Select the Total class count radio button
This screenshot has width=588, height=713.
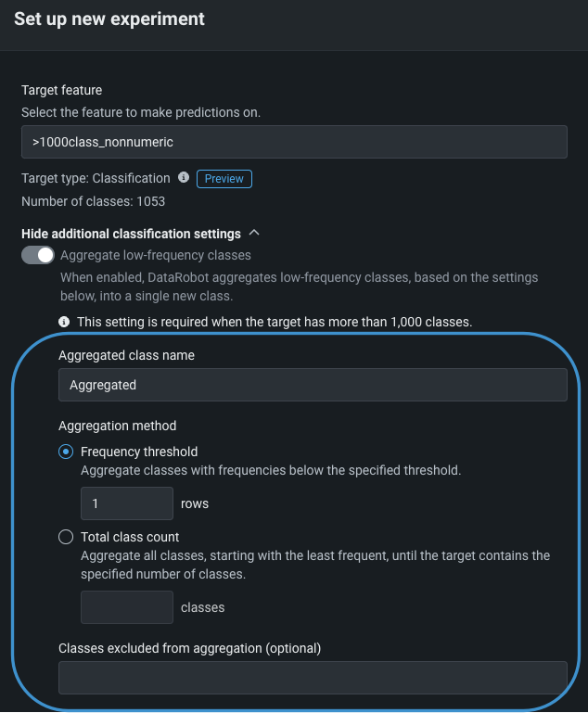66,537
